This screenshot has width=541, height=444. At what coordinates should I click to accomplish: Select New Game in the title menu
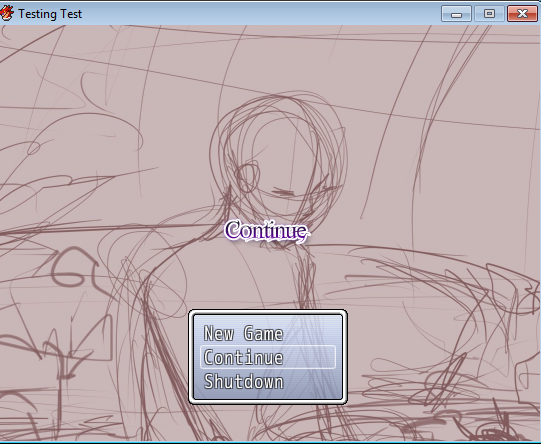(243, 334)
